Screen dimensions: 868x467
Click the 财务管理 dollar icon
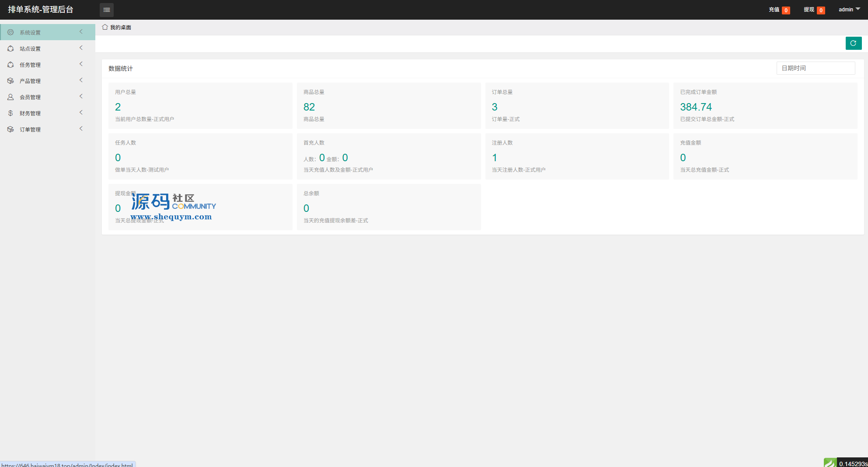pos(10,113)
